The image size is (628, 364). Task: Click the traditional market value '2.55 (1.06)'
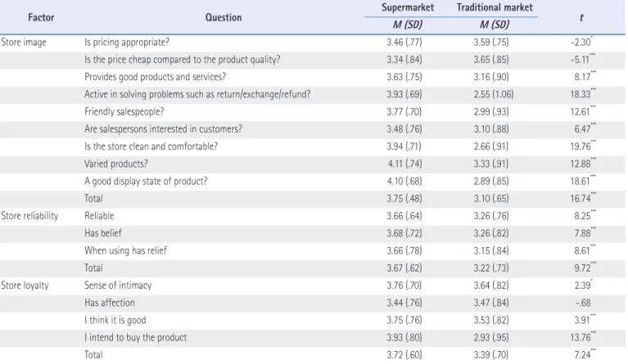click(494, 94)
